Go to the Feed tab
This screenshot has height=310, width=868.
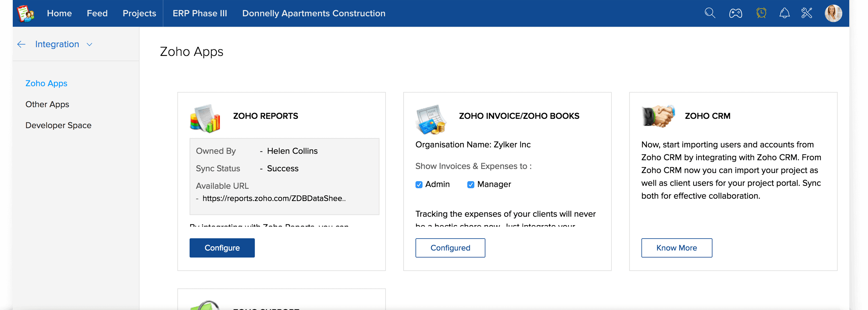tap(97, 13)
